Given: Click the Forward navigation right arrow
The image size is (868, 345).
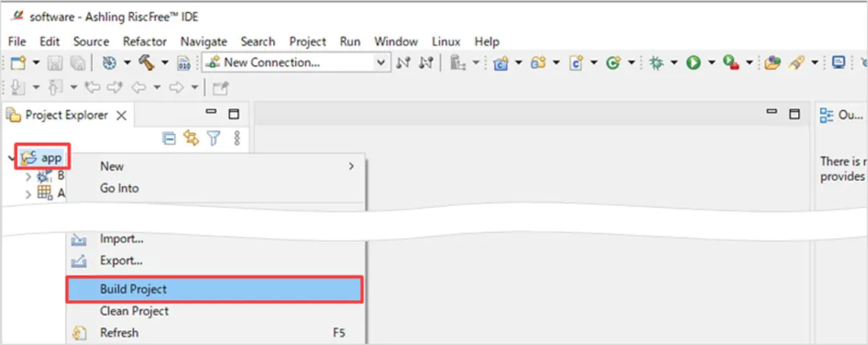Looking at the screenshot, I should (x=176, y=88).
